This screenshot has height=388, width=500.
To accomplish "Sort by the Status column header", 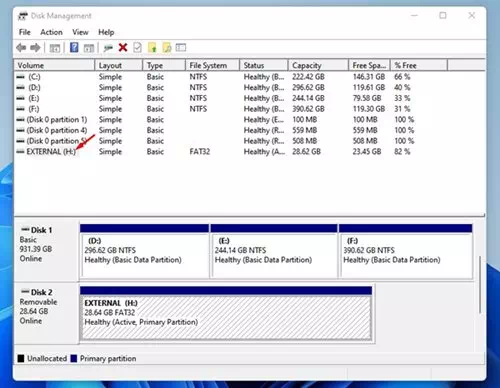I will point(264,65).
